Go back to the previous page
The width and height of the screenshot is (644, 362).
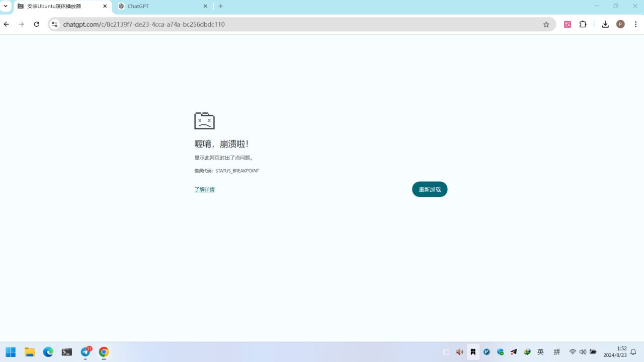pyautogui.click(x=7, y=24)
